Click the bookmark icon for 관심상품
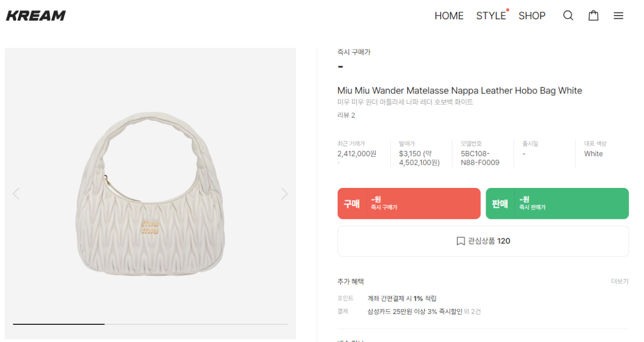644x342 pixels. tap(460, 241)
